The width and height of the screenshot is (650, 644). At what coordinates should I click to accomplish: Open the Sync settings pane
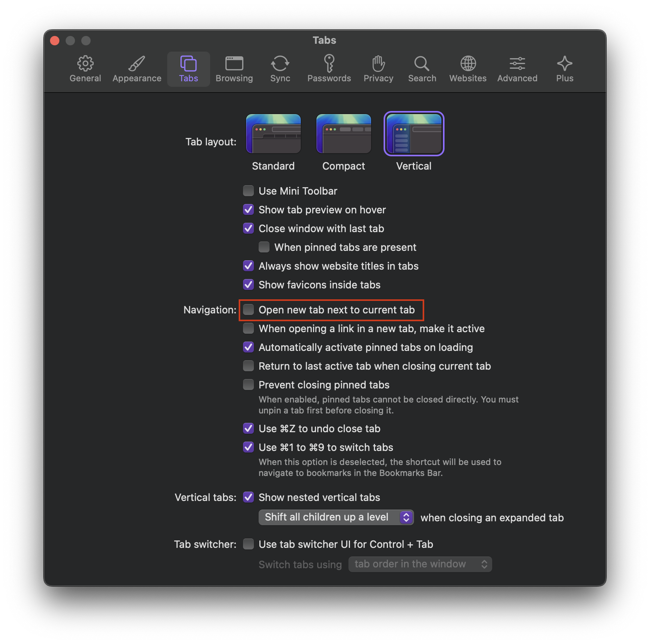tap(280, 69)
